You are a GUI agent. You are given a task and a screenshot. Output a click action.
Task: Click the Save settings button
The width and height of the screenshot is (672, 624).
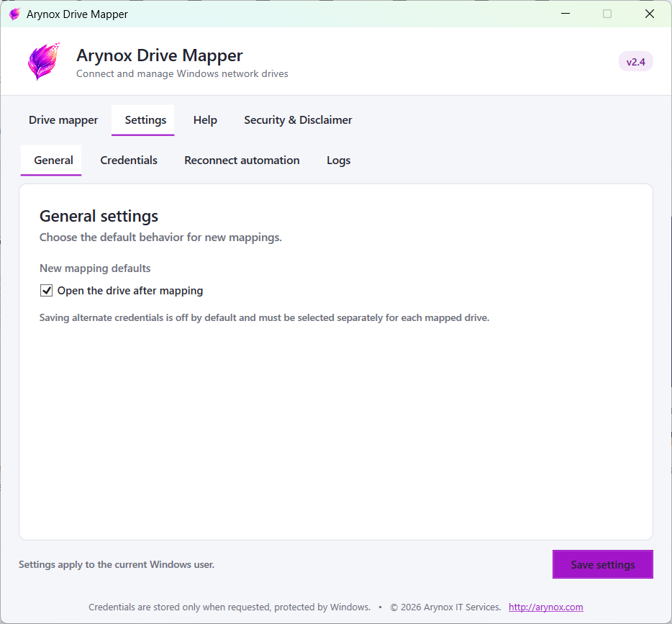coord(603,564)
